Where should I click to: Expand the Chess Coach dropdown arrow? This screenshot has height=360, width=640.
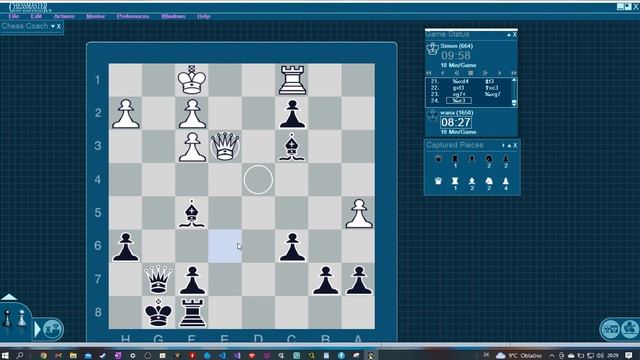tap(53, 27)
